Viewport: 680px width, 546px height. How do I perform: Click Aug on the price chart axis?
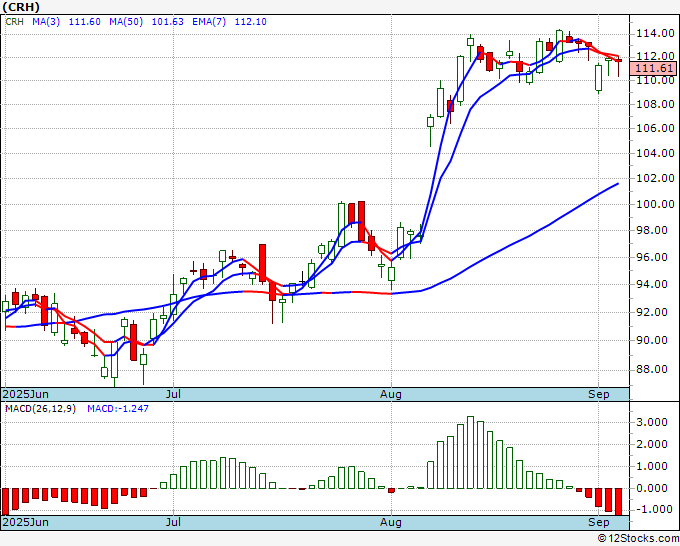point(391,394)
